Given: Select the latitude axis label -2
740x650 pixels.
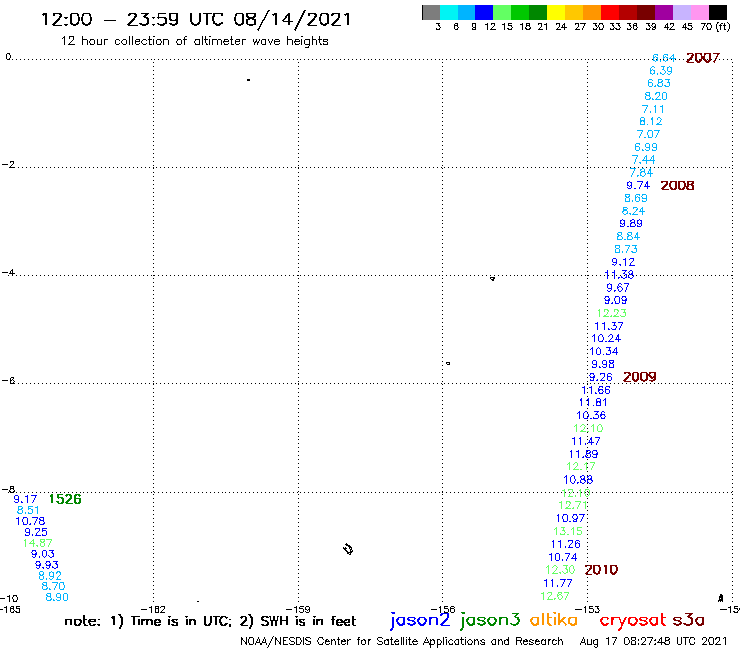Looking at the screenshot, I should coord(8,165).
